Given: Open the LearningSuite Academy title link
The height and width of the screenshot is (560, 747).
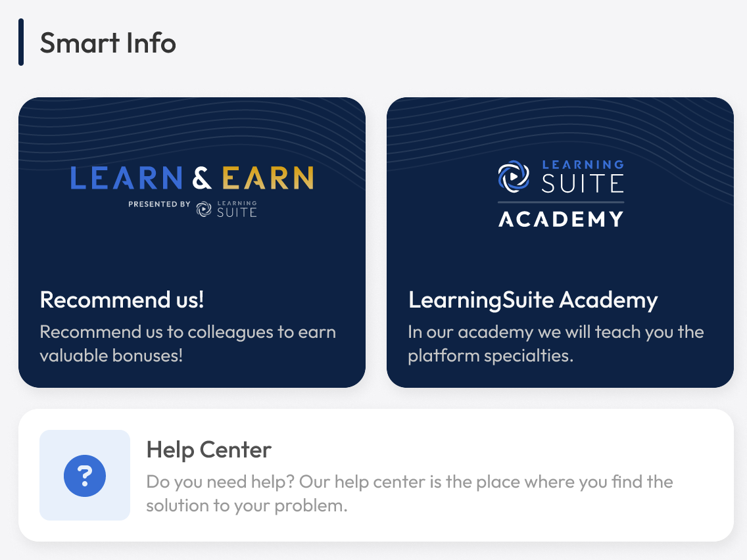Looking at the screenshot, I should point(533,300).
